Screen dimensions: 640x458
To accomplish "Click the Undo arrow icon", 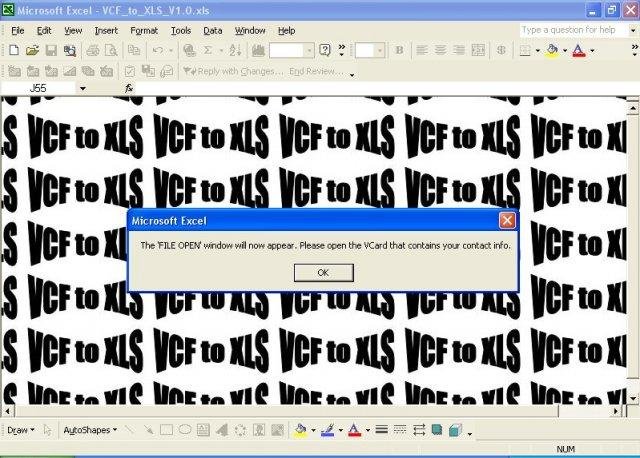I will pyautogui.click(x=158, y=50).
